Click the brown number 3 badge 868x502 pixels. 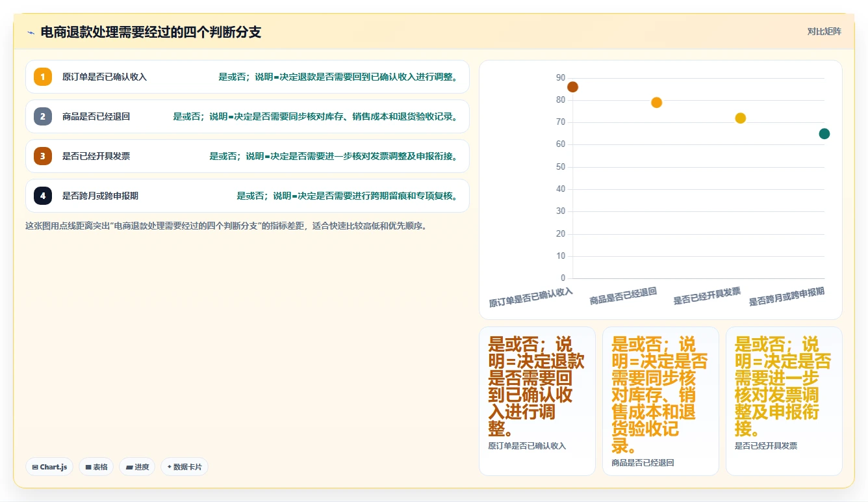(43, 156)
